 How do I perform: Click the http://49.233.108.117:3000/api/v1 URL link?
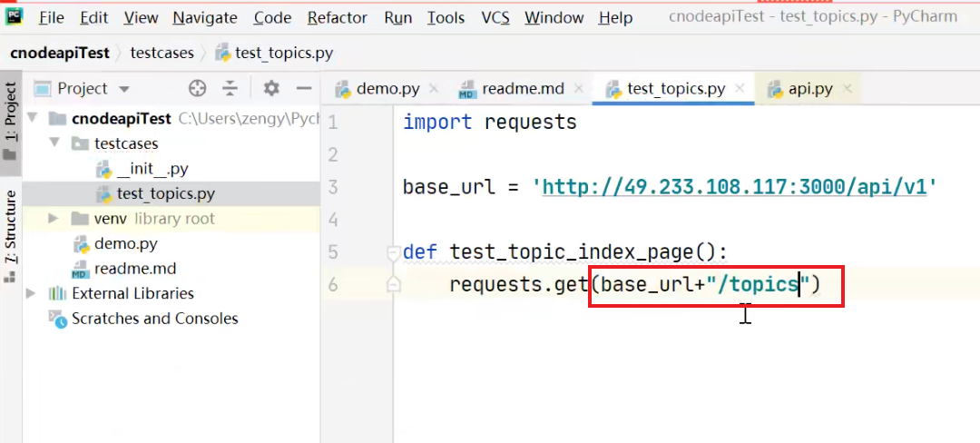point(734,187)
